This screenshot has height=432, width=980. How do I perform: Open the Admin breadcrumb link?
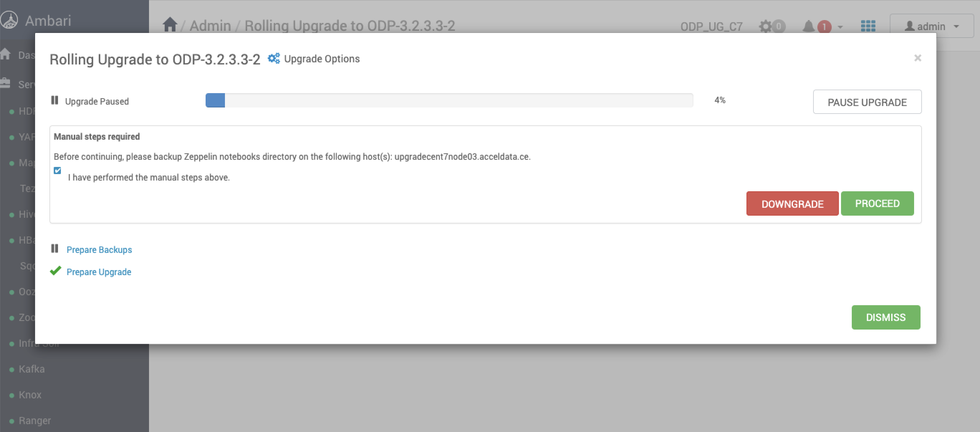210,26
